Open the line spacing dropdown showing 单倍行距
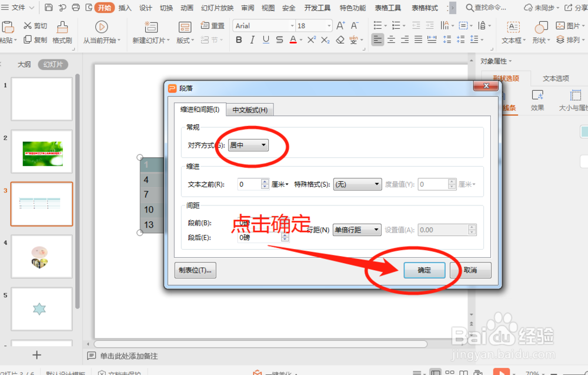Image resolution: width=588 pixels, height=375 pixels. click(x=357, y=230)
